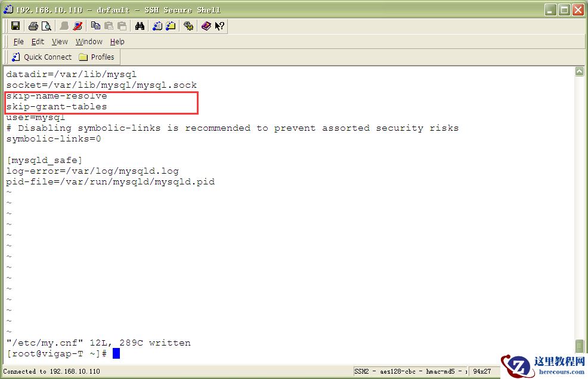Viewport: 588px width, 379px height.
Task: Open the Window menu
Action: 89,42
